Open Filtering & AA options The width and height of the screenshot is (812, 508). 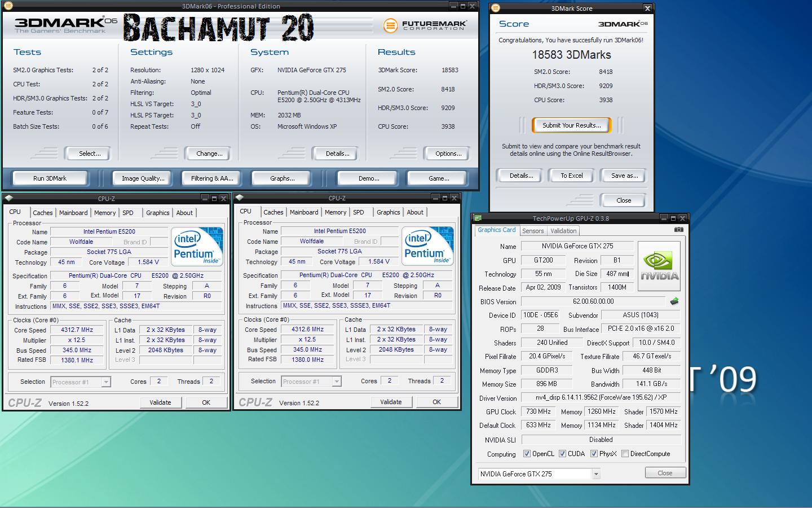click(212, 178)
